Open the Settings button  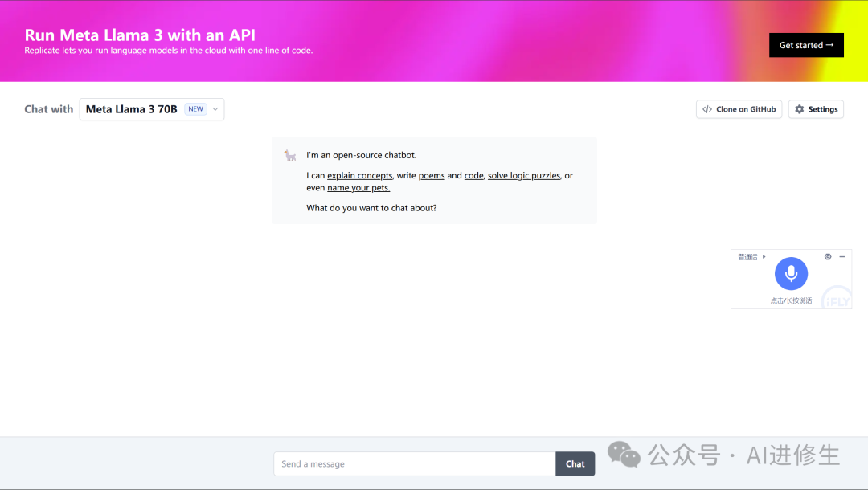[x=816, y=109]
